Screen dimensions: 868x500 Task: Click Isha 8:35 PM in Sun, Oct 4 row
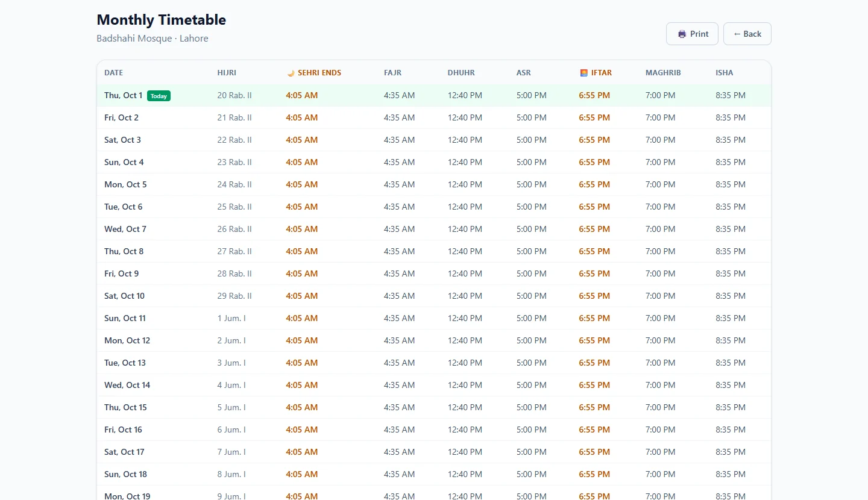[x=731, y=162]
